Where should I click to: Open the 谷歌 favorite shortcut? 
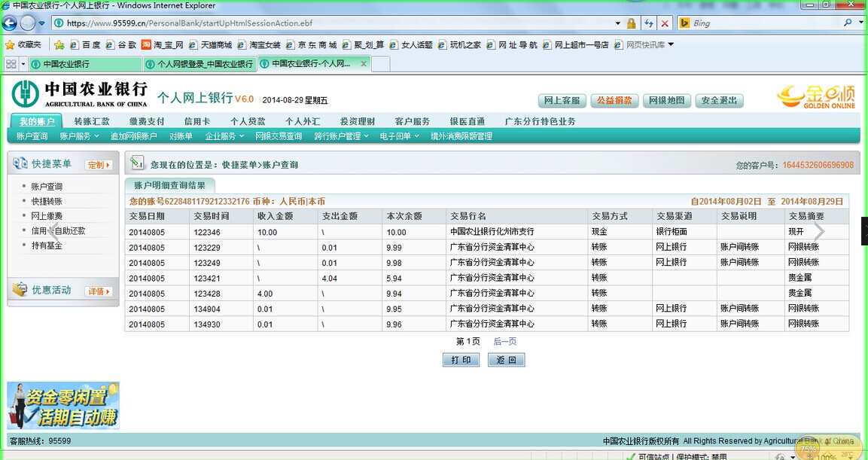(x=121, y=45)
